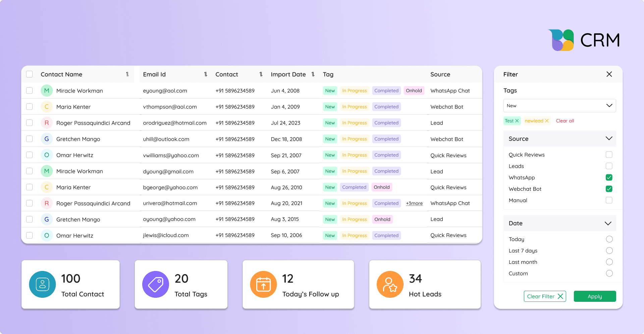Remove the Test tag chip
The width and height of the screenshot is (644, 334).
tap(517, 121)
